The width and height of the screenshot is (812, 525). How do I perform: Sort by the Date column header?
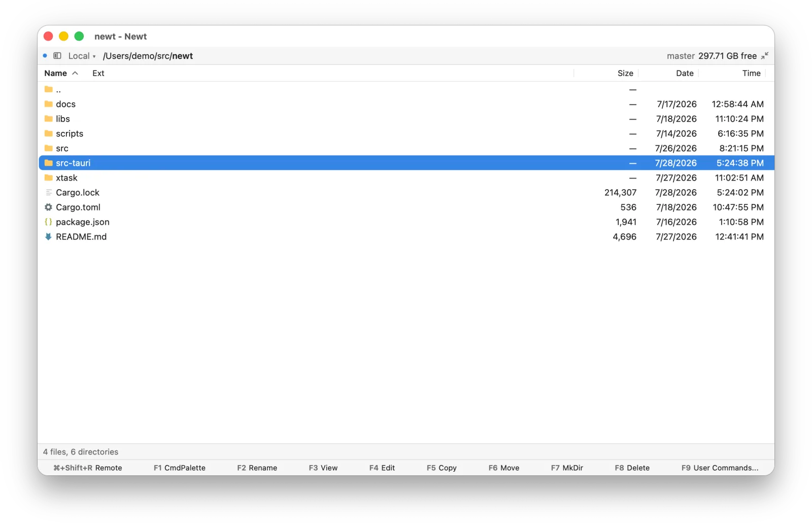pos(685,73)
